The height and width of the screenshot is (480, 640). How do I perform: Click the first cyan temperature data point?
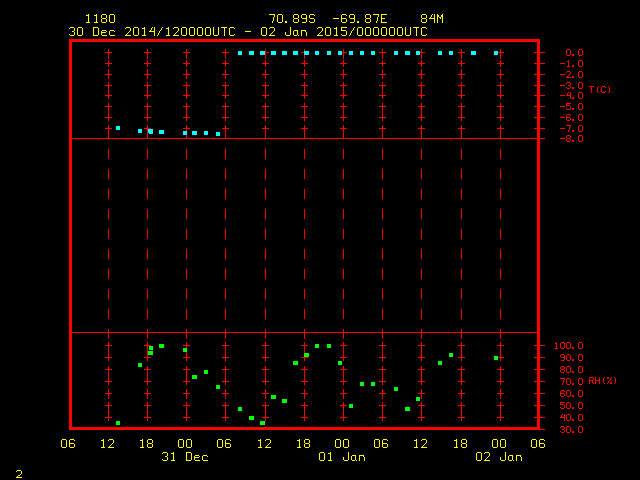pos(118,128)
